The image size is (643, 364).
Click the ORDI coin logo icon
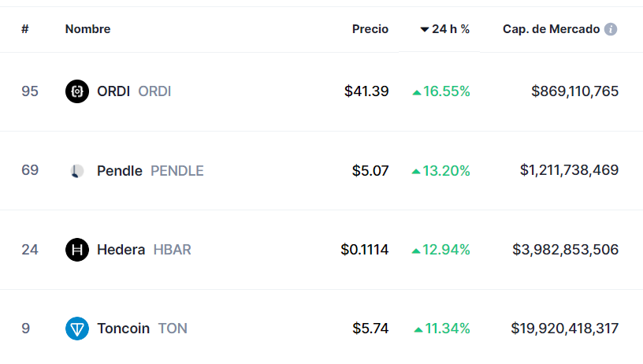[77, 91]
